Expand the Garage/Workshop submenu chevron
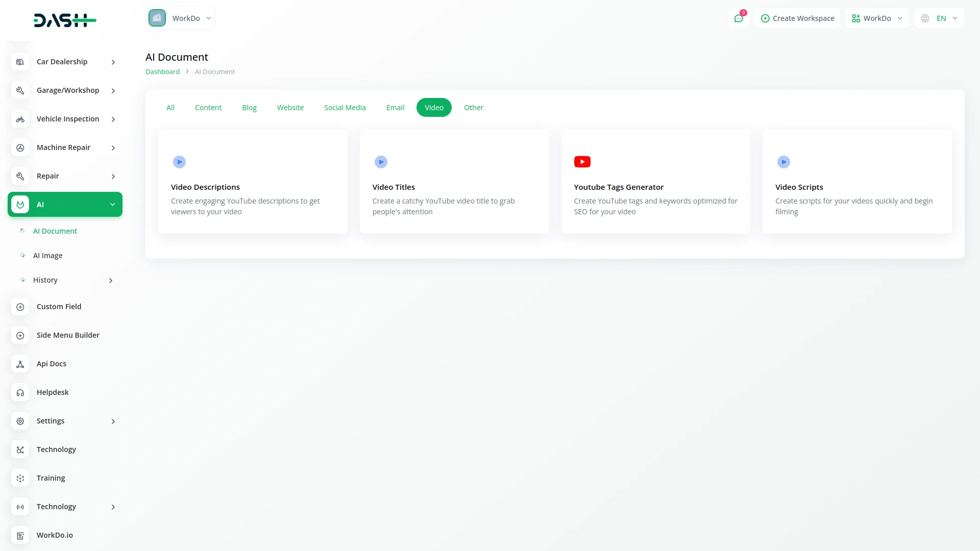Image resolution: width=980 pixels, height=551 pixels. click(x=113, y=91)
